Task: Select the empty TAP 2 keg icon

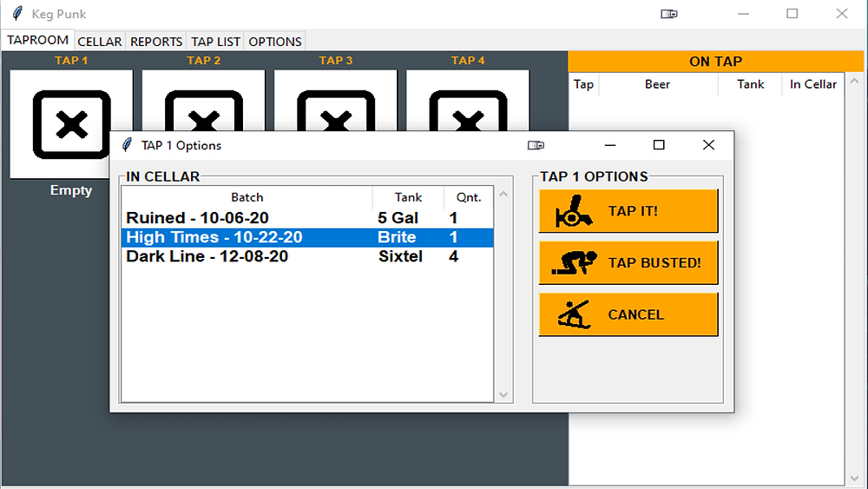Action: 204,100
